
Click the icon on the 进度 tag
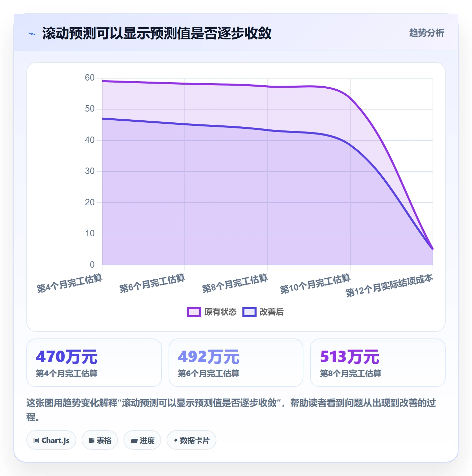[x=134, y=441]
